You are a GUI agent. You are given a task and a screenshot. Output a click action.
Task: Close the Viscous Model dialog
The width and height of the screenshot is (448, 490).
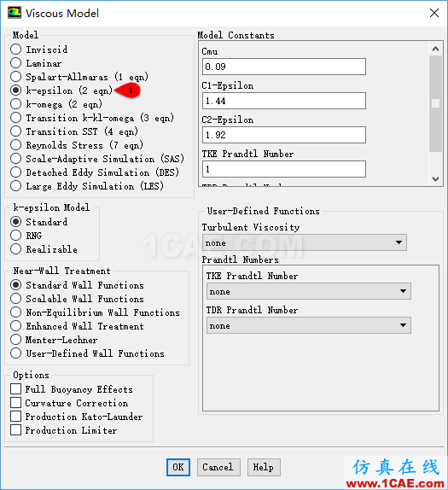434,13
